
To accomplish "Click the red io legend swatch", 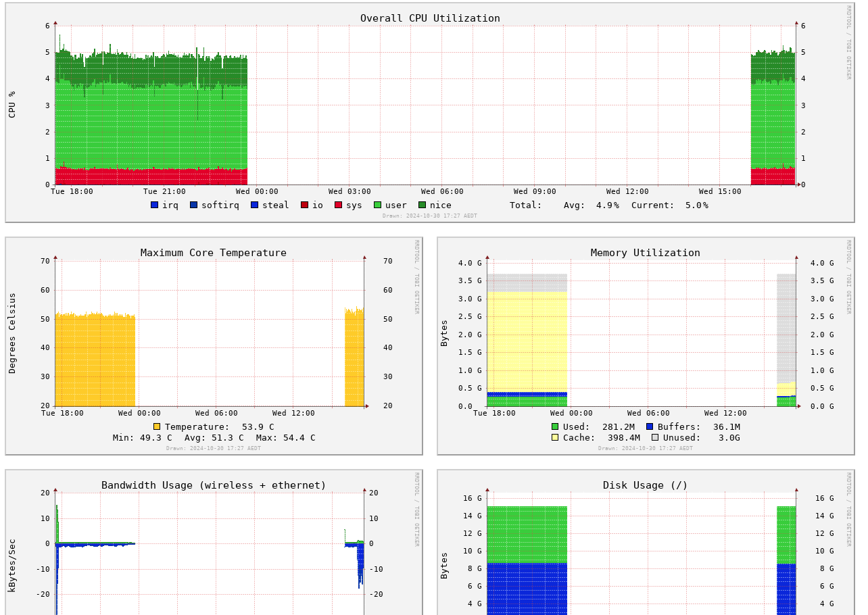I will (x=304, y=205).
